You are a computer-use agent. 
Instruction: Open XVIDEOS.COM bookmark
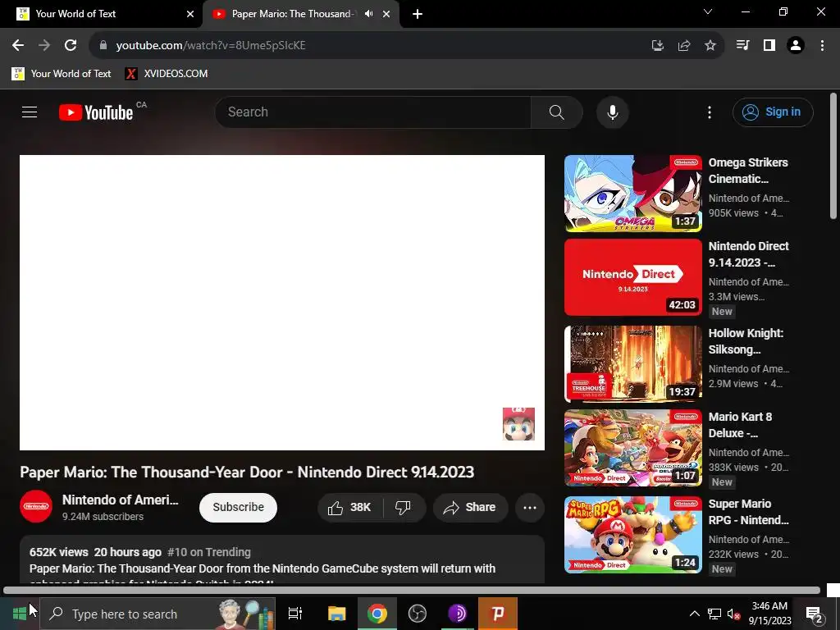click(166, 73)
